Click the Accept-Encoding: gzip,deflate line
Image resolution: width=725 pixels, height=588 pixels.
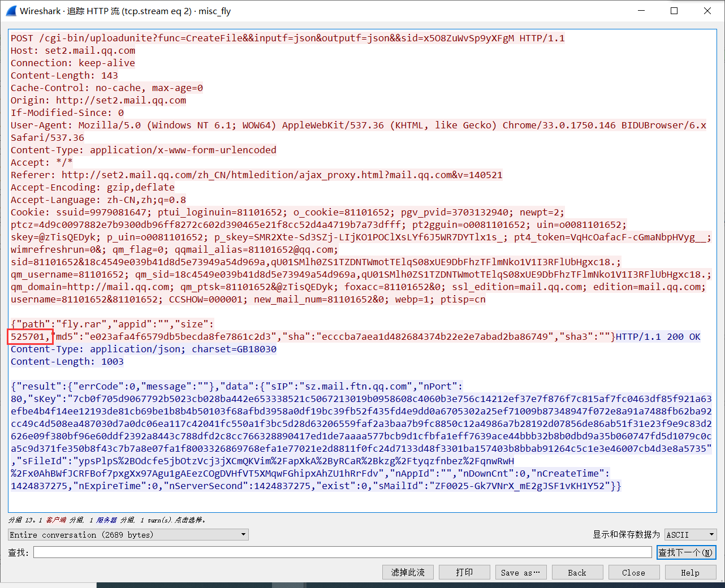(93, 187)
